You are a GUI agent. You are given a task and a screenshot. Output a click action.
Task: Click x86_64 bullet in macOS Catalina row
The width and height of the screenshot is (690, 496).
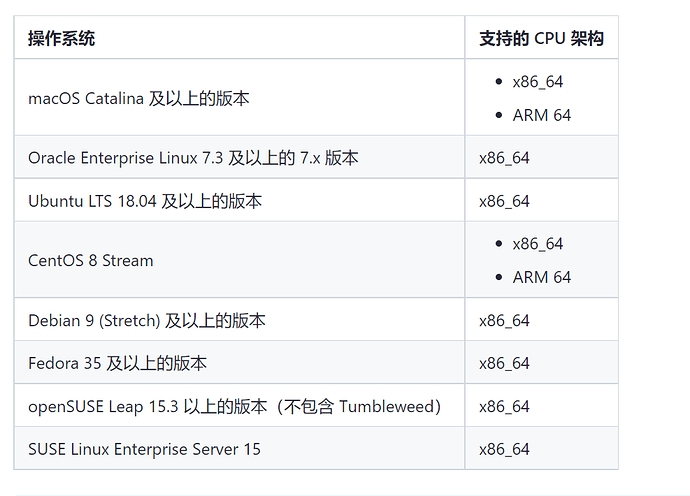(538, 81)
